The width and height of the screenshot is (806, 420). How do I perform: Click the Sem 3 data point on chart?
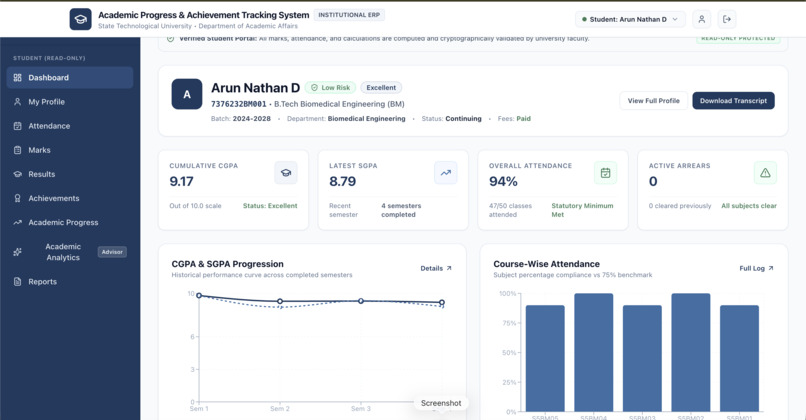(361, 301)
